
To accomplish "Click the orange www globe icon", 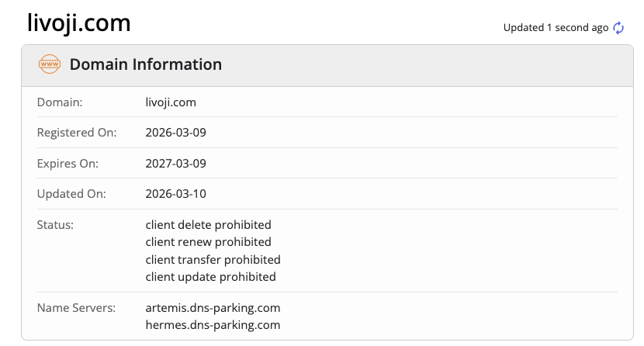I will (50, 64).
